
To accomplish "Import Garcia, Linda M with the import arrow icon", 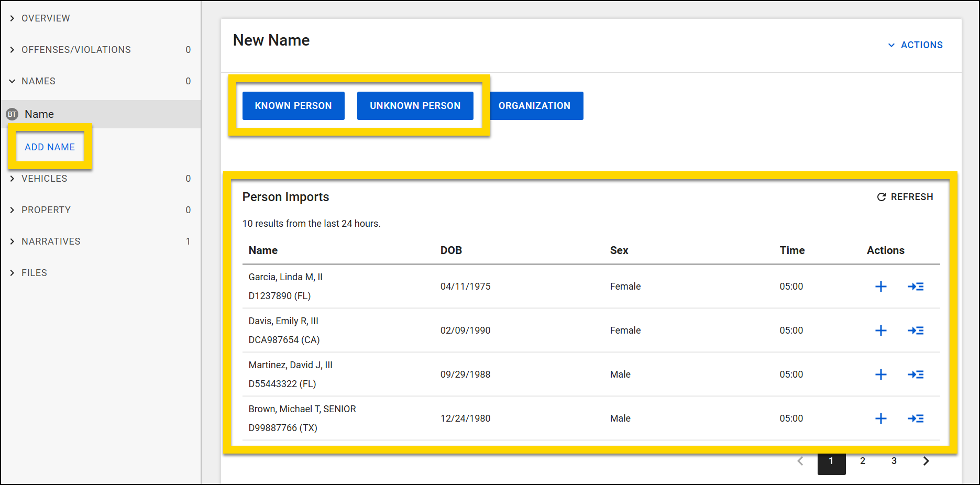I will point(915,286).
